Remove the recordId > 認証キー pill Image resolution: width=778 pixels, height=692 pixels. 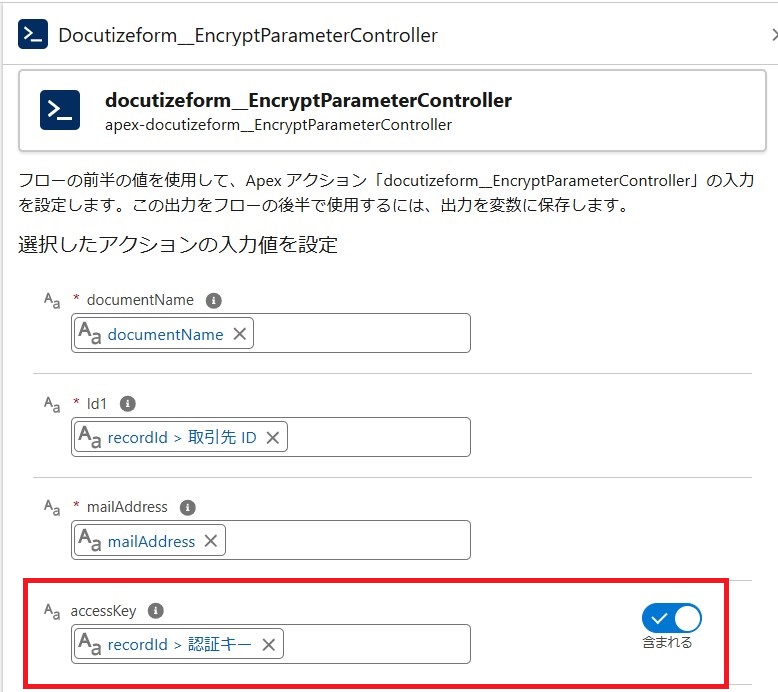[x=268, y=644]
